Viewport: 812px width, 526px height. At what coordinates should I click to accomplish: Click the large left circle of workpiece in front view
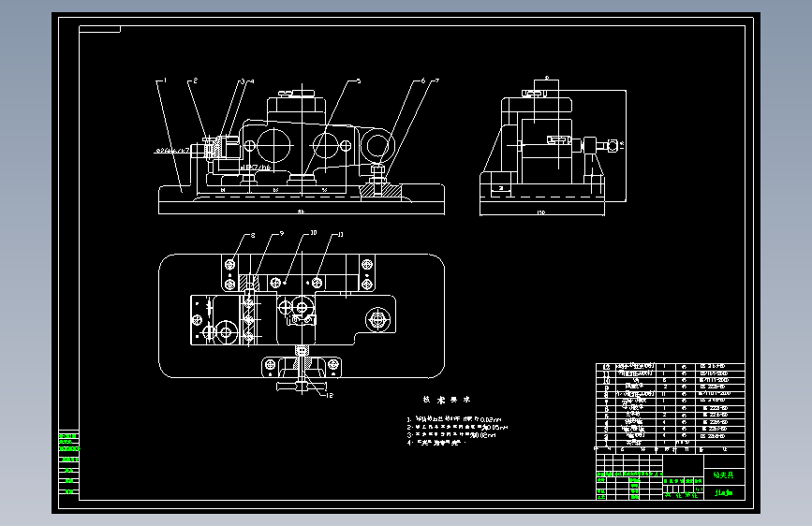point(274,145)
